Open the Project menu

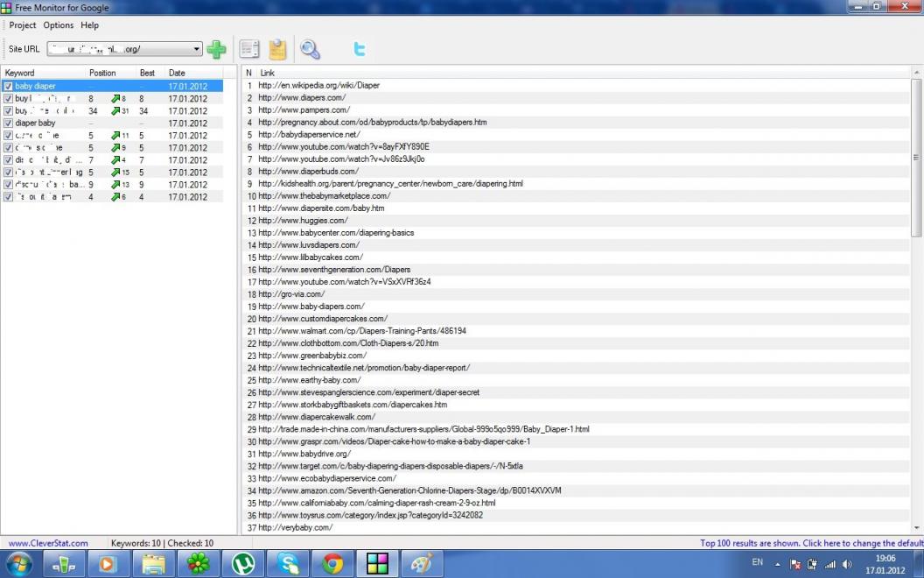click(x=23, y=25)
